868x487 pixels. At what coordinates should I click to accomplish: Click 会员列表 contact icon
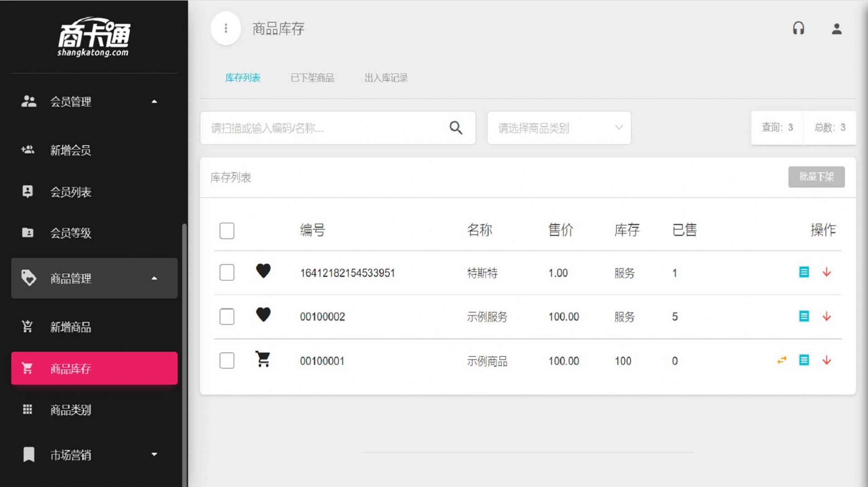pos(28,192)
